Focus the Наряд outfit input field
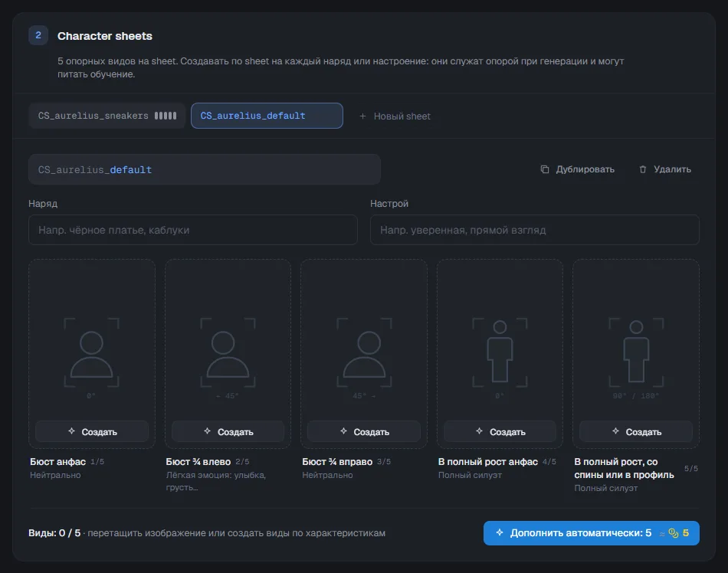The image size is (728, 573). (x=192, y=230)
